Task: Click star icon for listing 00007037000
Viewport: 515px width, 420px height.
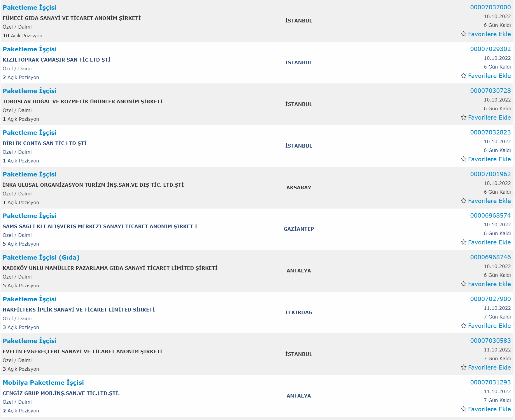Action: pyautogui.click(x=463, y=34)
